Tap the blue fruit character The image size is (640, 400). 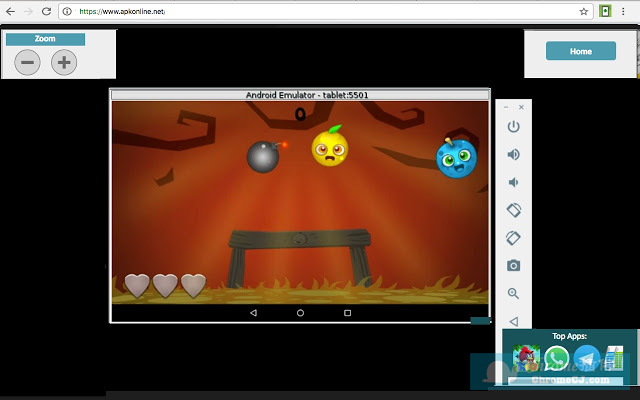click(x=456, y=158)
